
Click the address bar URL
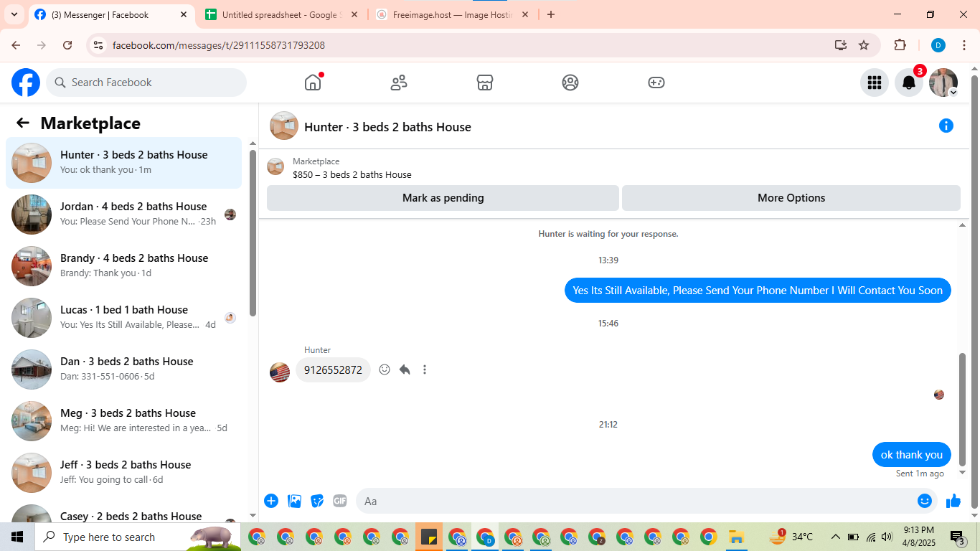(x=219, y=45)
